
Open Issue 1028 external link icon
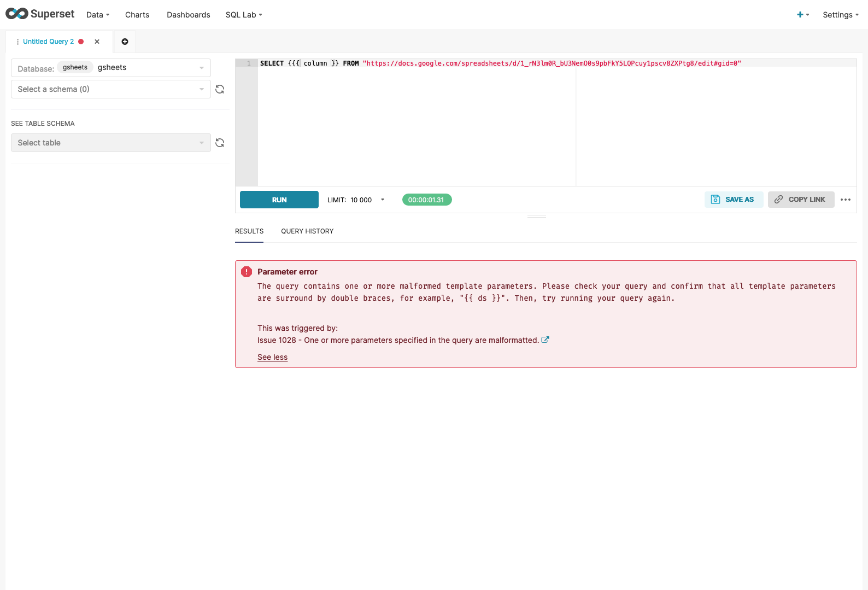point(545,340)
